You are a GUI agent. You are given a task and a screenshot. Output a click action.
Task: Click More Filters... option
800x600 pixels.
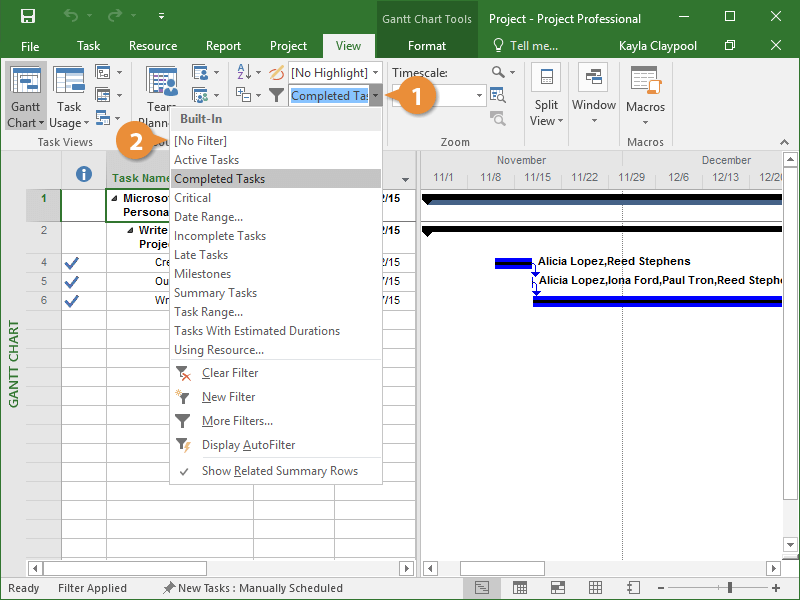tap(237, 421)
